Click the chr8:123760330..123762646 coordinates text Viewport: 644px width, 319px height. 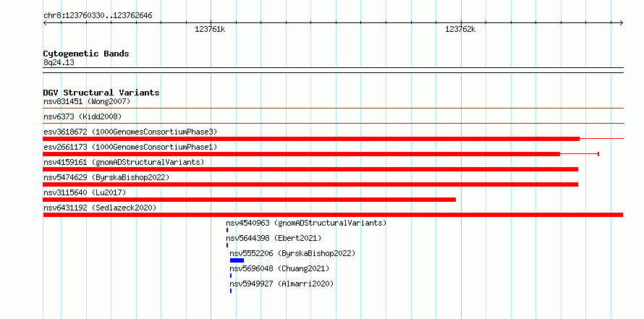(98, 16)
